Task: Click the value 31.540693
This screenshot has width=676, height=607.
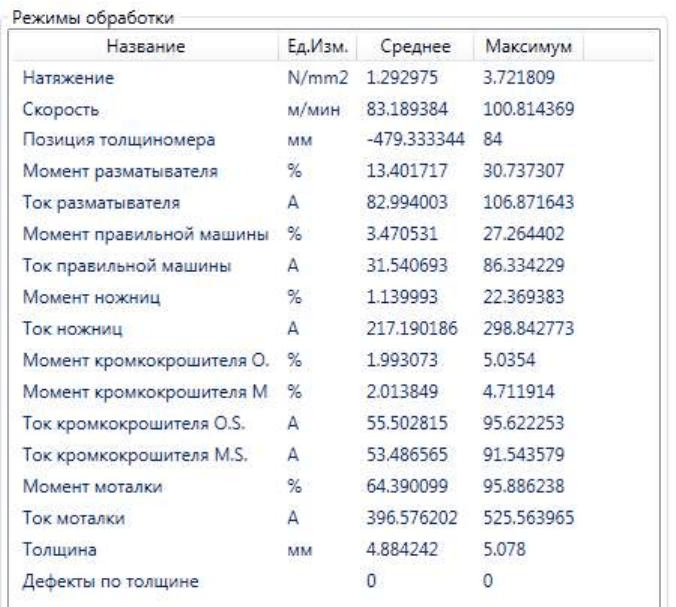Action: [407, 265]
